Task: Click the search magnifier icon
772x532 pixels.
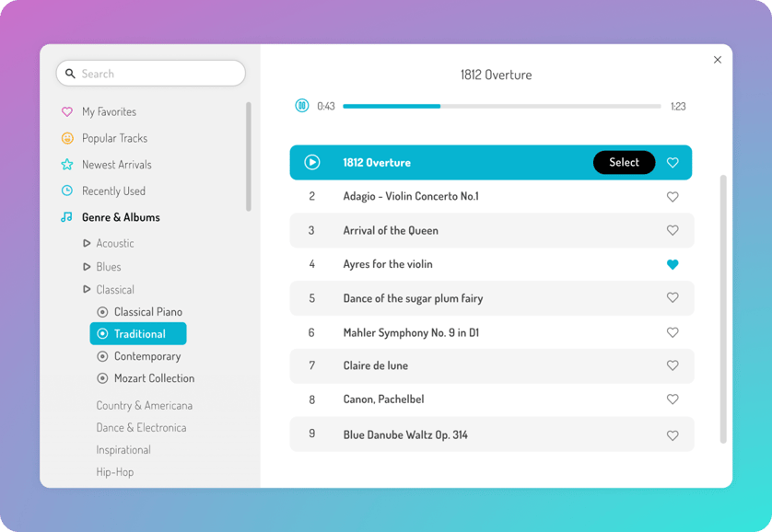Action: coord(71,73)
